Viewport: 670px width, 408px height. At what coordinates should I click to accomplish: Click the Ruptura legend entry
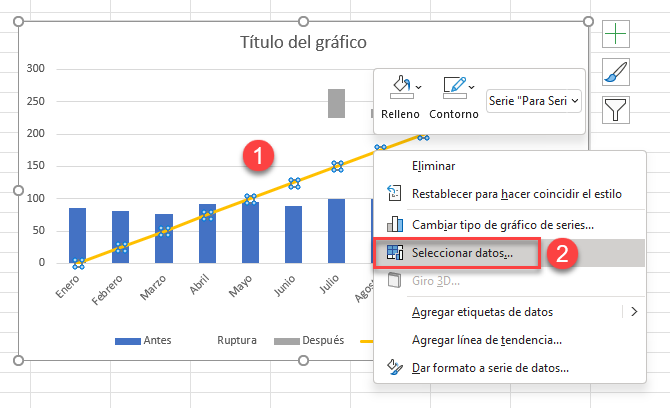point(237,340)
